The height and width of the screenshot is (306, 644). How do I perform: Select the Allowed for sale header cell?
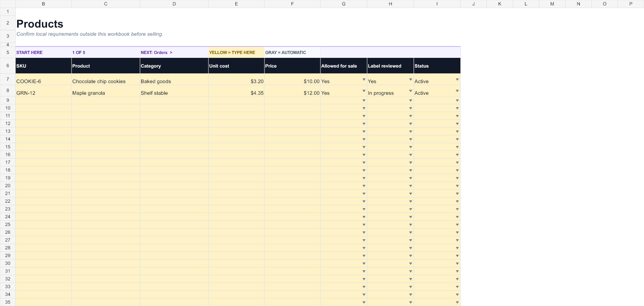click(x=344, y=66)
